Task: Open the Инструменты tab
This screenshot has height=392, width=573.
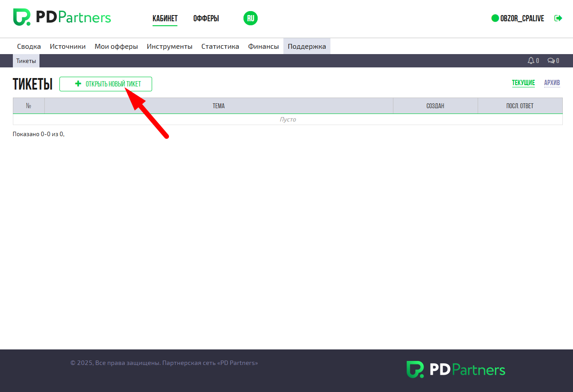Action: tap(169, 46)
